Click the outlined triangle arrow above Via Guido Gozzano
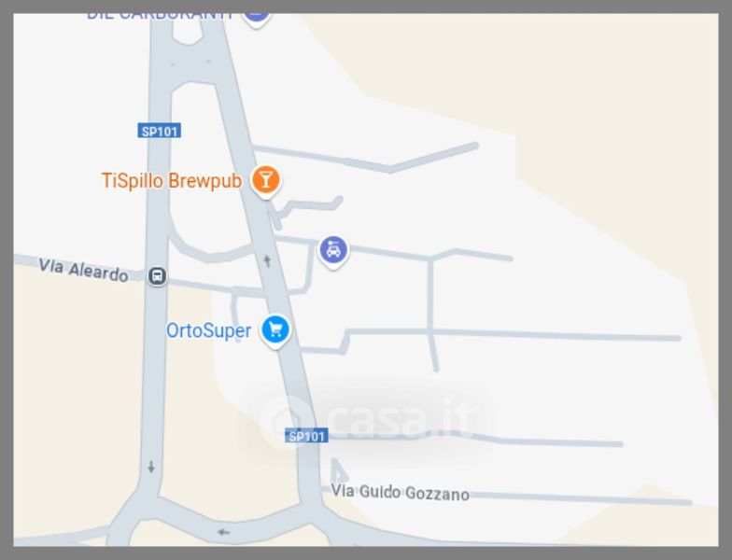The height and width of the screenshot is (560, 732). tap(338, 470)
